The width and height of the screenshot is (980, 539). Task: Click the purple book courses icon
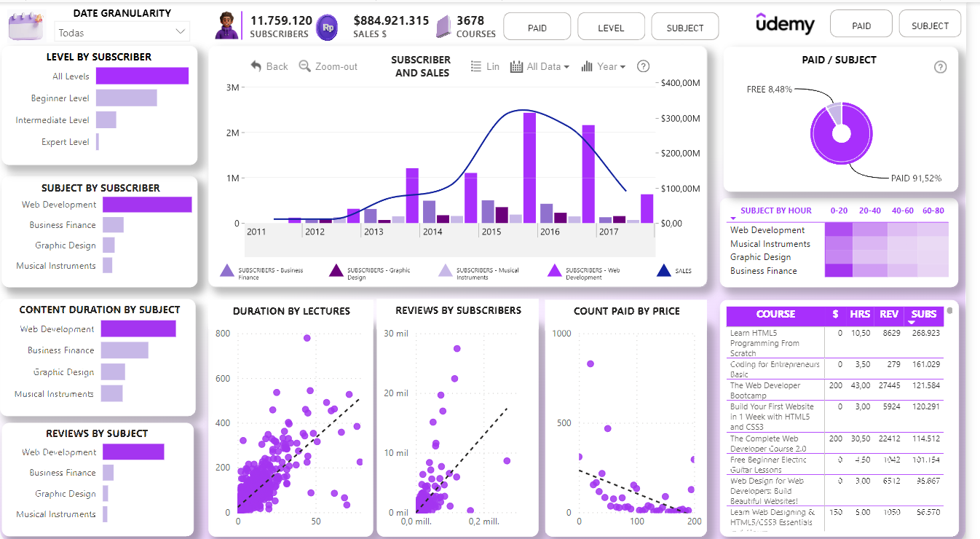[x=444, y=28]
